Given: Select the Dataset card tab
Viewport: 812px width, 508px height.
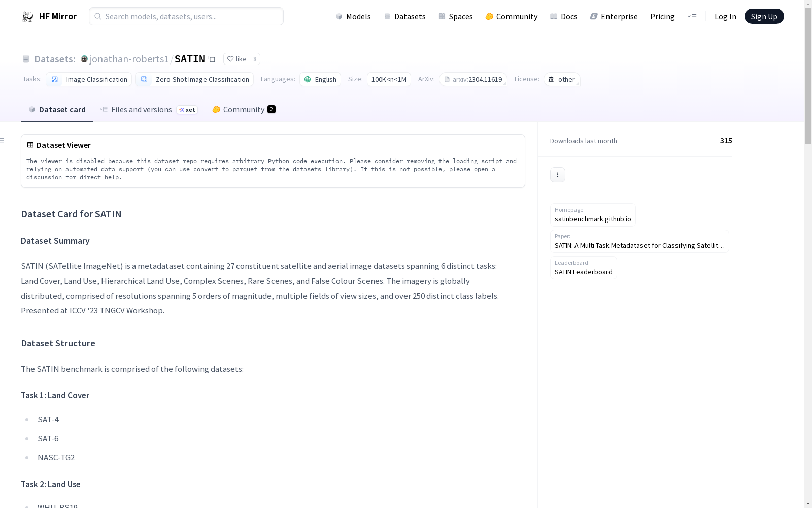Looking at the screenshot, I should coord(57,110).
